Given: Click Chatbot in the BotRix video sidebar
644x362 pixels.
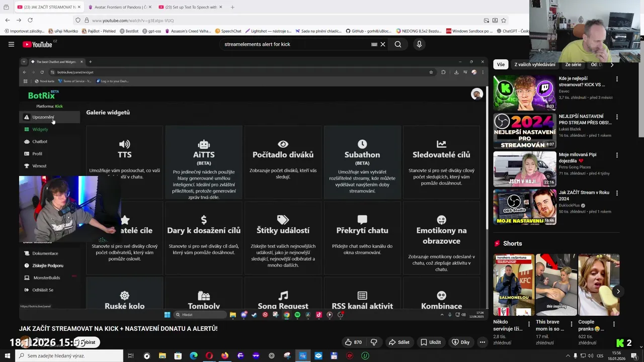Looking at the screenshot, I should pos(39,141).
